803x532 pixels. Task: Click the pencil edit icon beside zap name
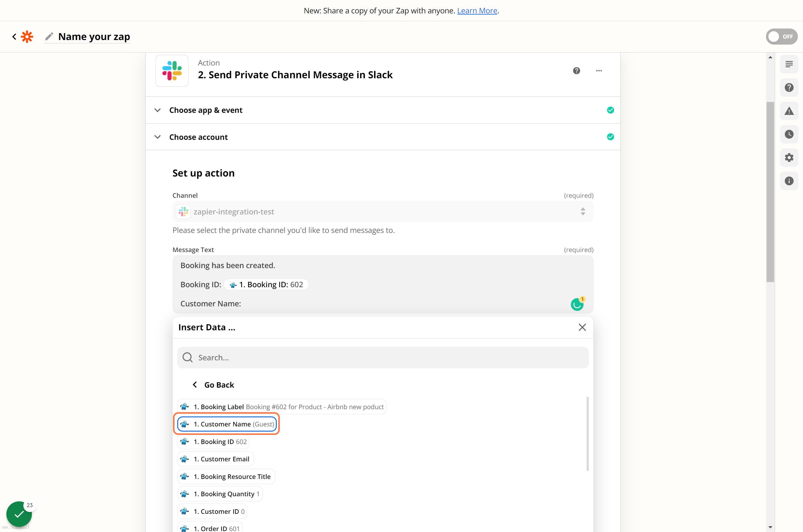(49, 36)
